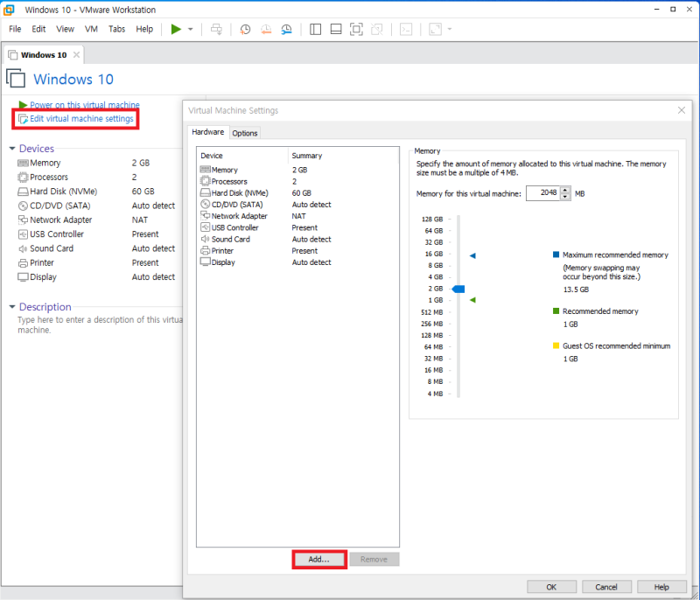The height and width of the screenshot is (600, 700).
Task: Toggle the Show Library sidebar icon
Action: [x=314, y=29]
